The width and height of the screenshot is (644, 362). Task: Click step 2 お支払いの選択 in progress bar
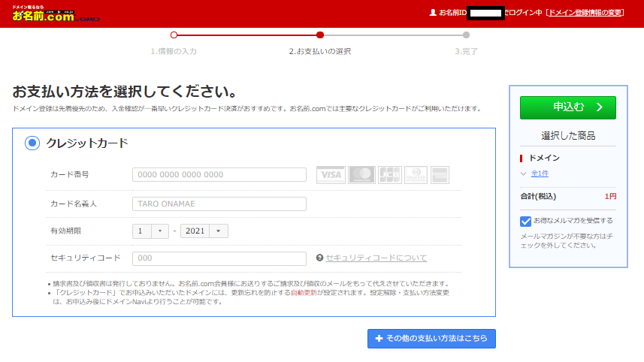pos(320,51)
